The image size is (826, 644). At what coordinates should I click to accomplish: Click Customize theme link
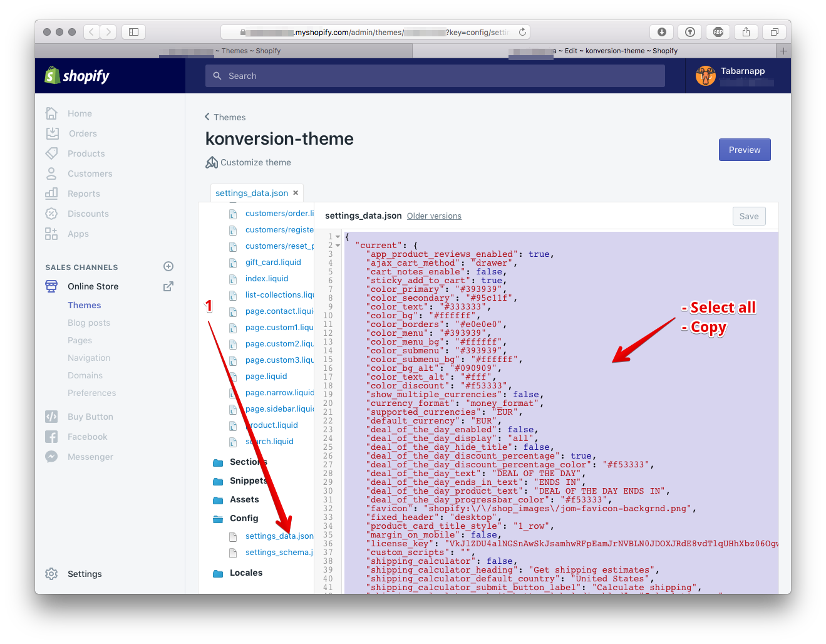pos(256,162)
